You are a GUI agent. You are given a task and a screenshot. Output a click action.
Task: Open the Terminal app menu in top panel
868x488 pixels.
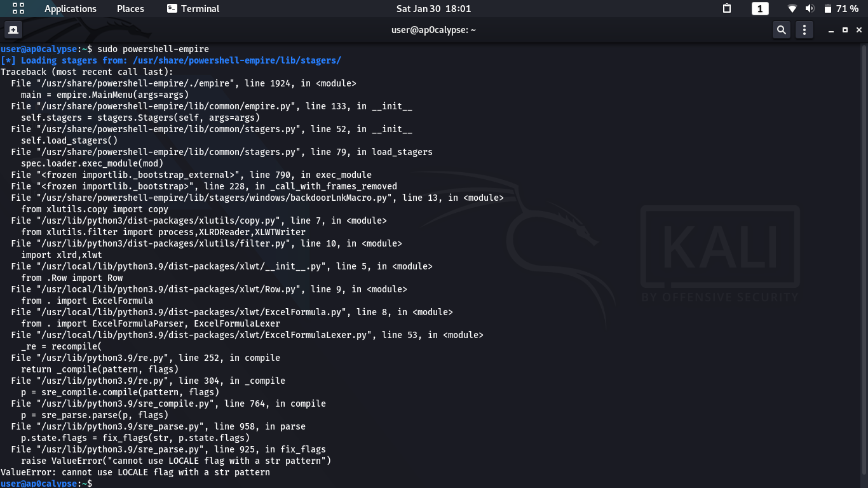click(193, 9)
